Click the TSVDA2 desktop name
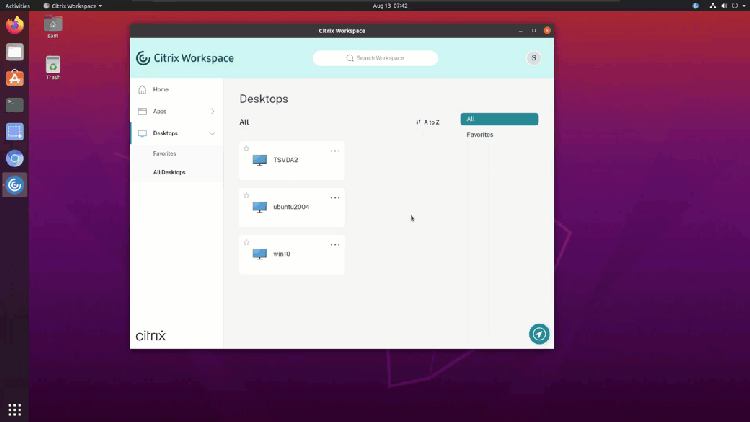 [x=286, y=160]
